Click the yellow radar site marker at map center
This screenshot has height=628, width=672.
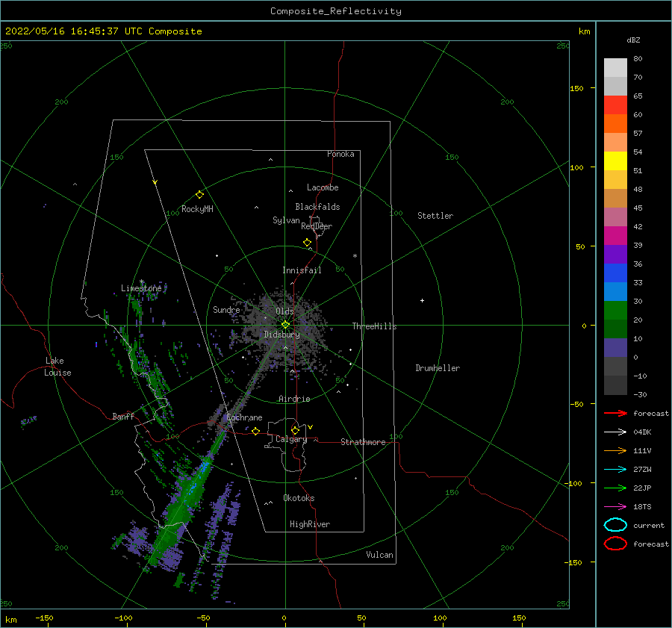pos(285,325)
